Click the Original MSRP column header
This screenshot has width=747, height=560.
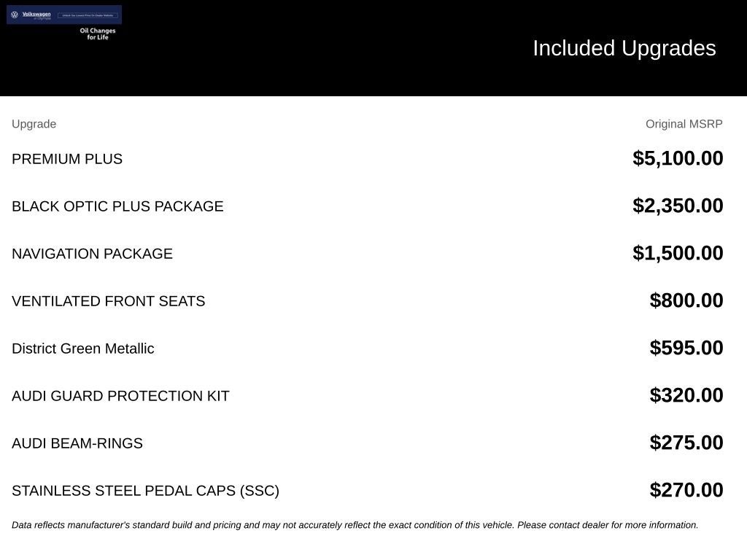684,124
